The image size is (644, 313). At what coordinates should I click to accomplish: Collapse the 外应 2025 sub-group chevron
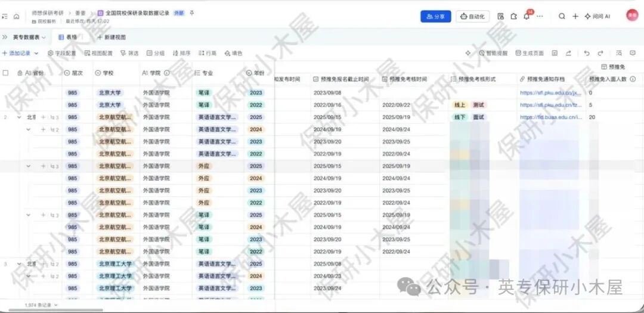coord(29,166)
